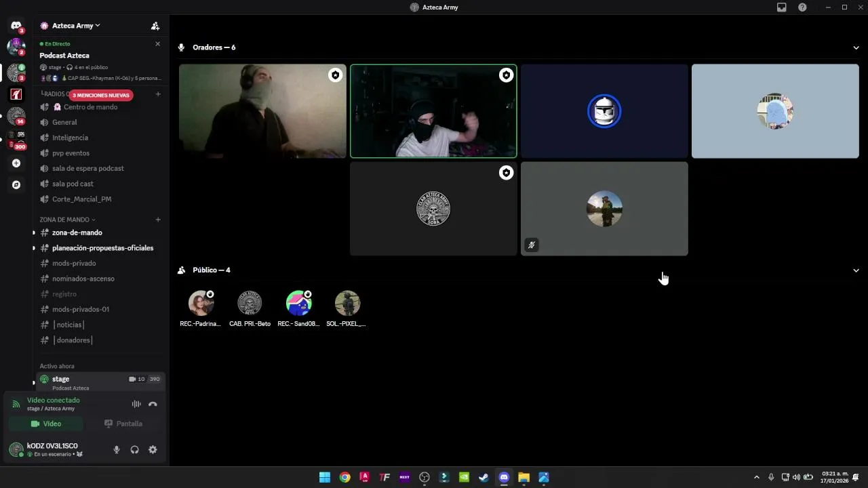This screenshot has height=488, width=868.
Task: Open Windows Start menu
Action: click(325, 477)
